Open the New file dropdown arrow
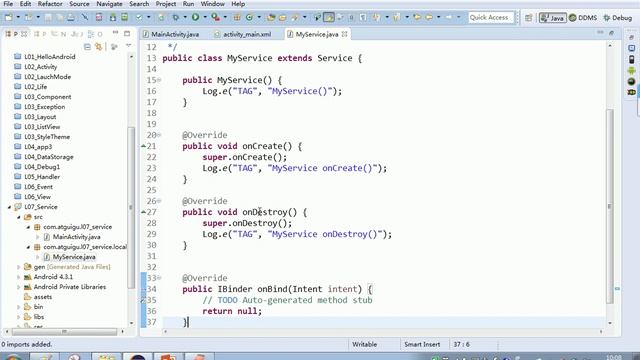 pos(18,17)
